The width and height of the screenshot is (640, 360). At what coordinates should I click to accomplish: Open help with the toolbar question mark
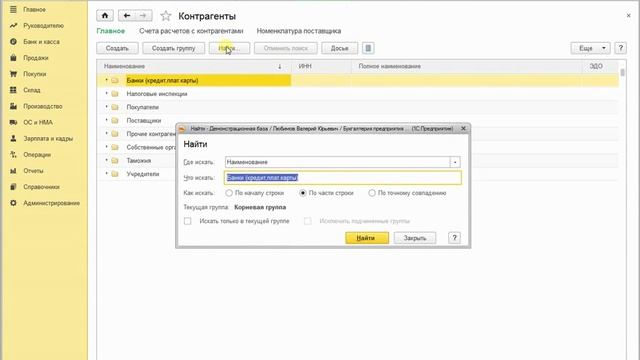pyautogui.click(x=620, y=48)
